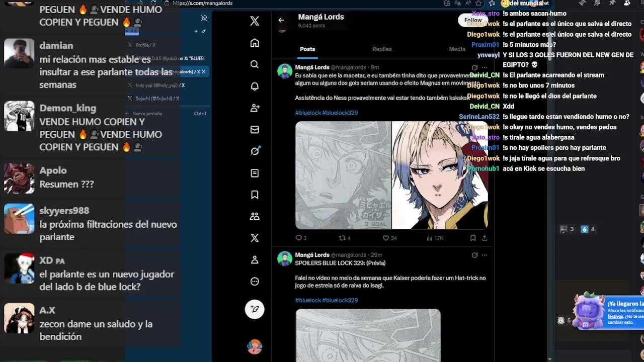Click the Discord members icon at top right
The image size is (644, 362).
click(x=627, y=3)
